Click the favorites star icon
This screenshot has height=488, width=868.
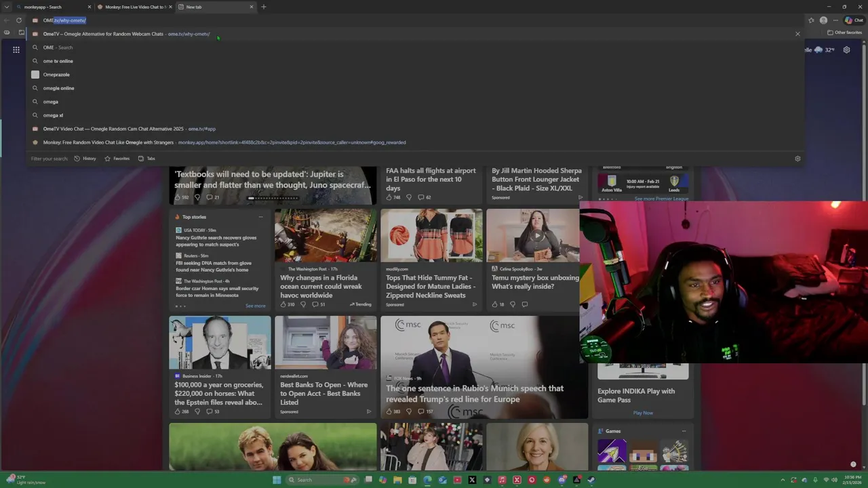point(811,20)
